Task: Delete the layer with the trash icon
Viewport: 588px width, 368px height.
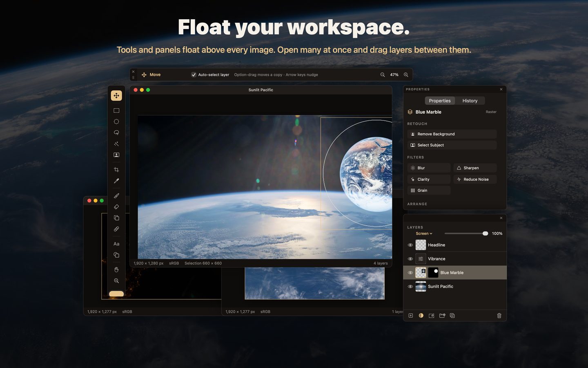Action: pyautogui.click(x=499, y=316)
